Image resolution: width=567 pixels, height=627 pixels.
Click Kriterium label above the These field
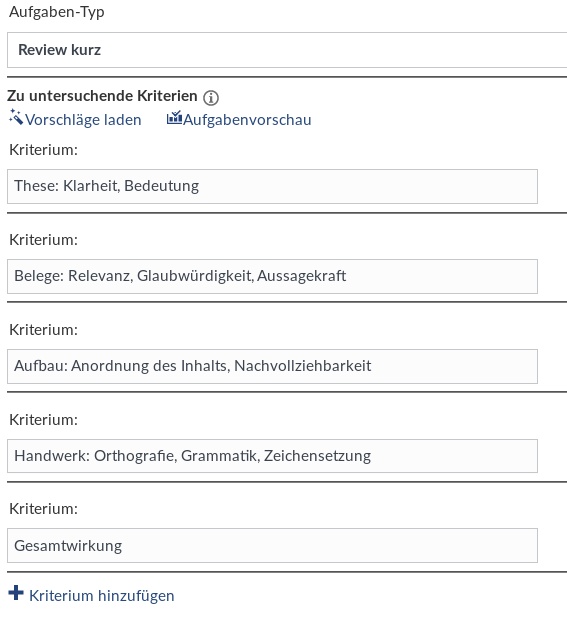44,150
